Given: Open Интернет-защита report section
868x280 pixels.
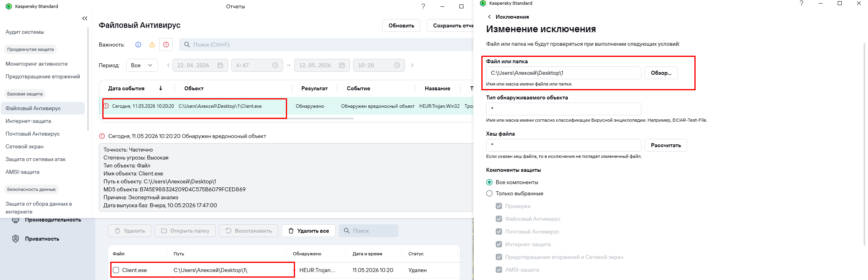Looking at the screenshot, I should coord(28,121).
